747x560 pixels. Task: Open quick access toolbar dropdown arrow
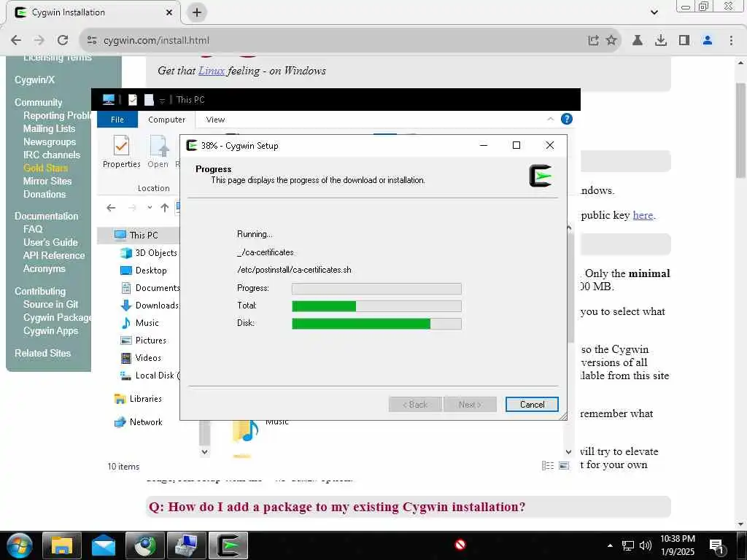(162, 101)
